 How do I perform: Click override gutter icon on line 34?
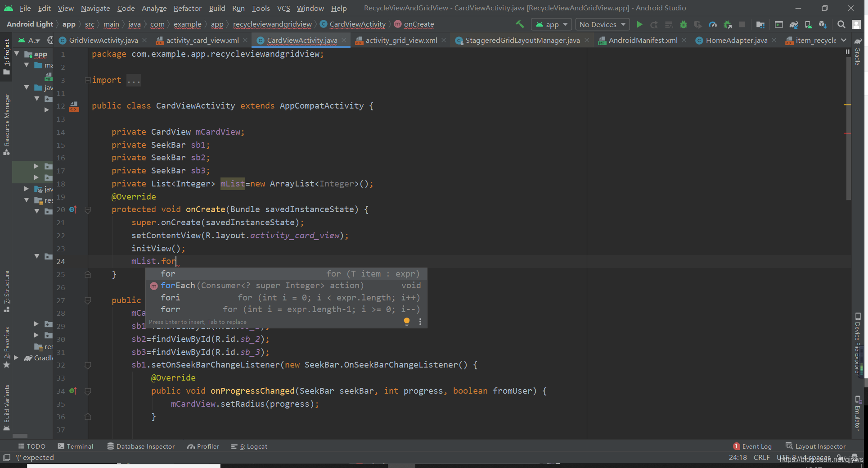pos(73,391)
